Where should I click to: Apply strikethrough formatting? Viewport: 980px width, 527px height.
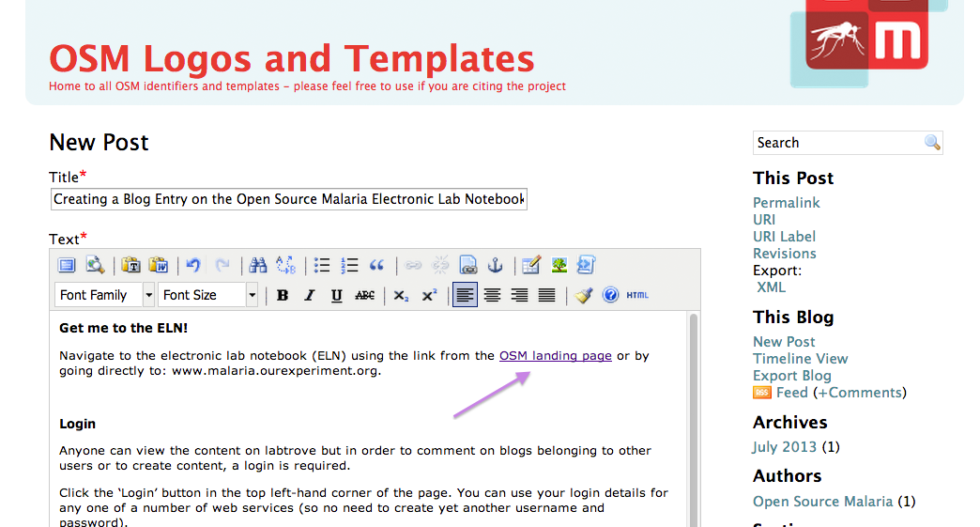364,295
